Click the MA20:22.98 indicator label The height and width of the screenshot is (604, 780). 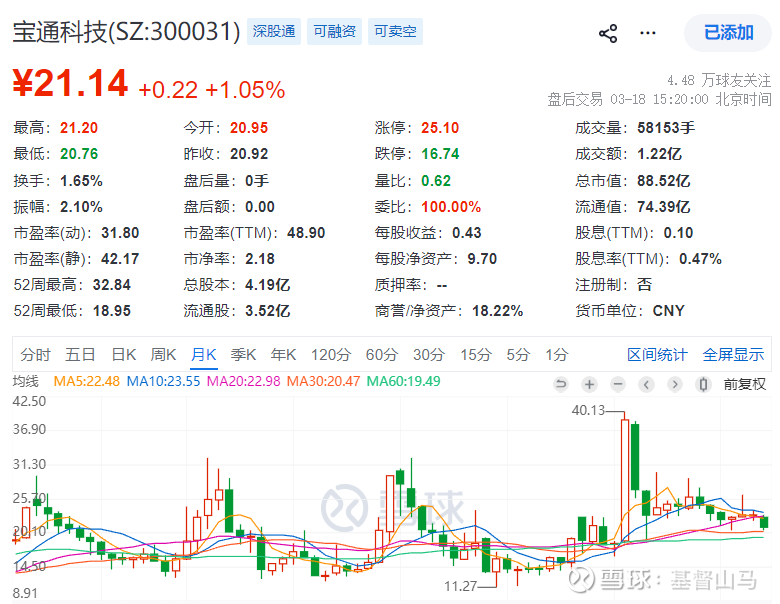click(243, 382)
